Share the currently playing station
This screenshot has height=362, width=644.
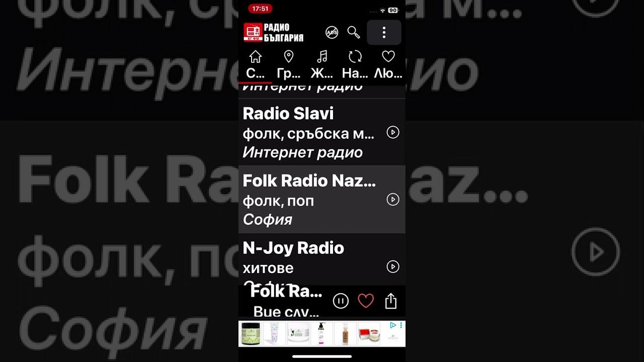pyautogui.click(x=391, y=301)
